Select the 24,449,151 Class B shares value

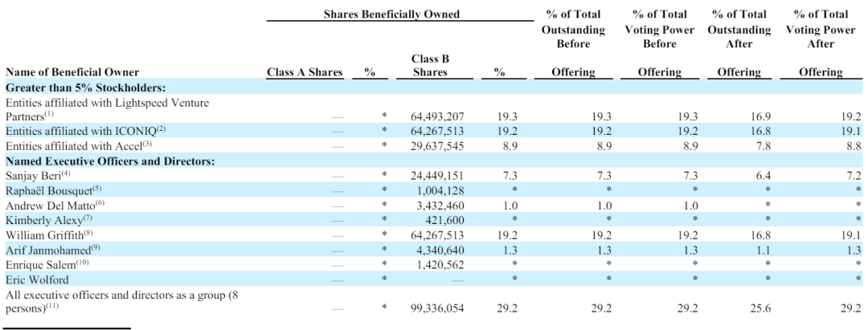point(437,176)
